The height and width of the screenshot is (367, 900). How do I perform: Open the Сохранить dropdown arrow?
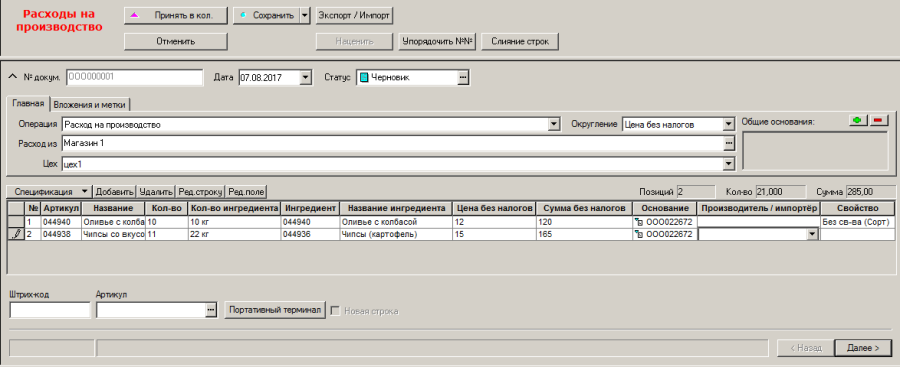305,16
